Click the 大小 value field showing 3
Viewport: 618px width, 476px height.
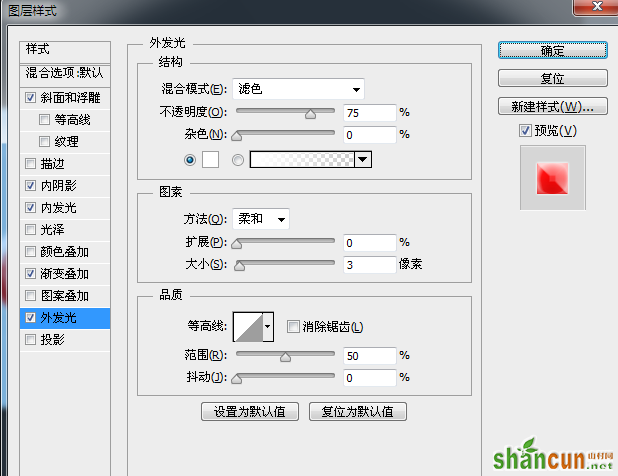(369, 265)
